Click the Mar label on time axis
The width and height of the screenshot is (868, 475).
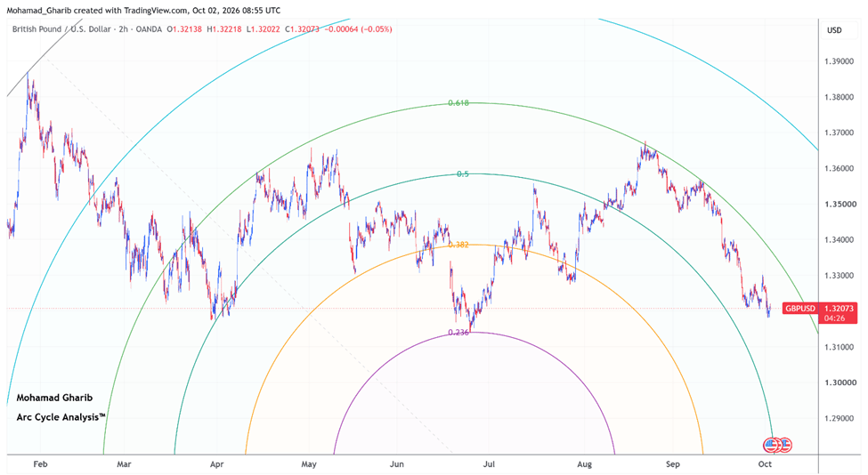pos(124,464)
